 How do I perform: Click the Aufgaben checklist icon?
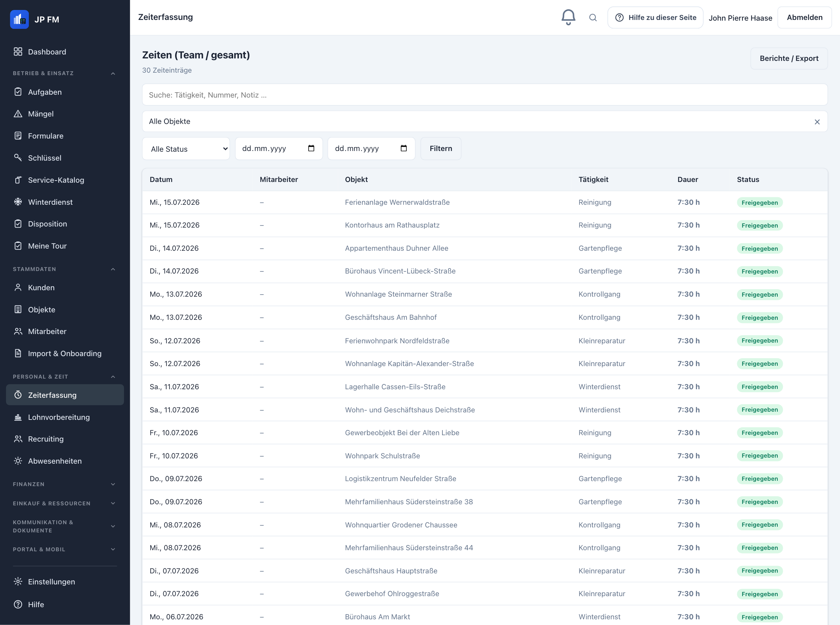(x=18, y=92)
